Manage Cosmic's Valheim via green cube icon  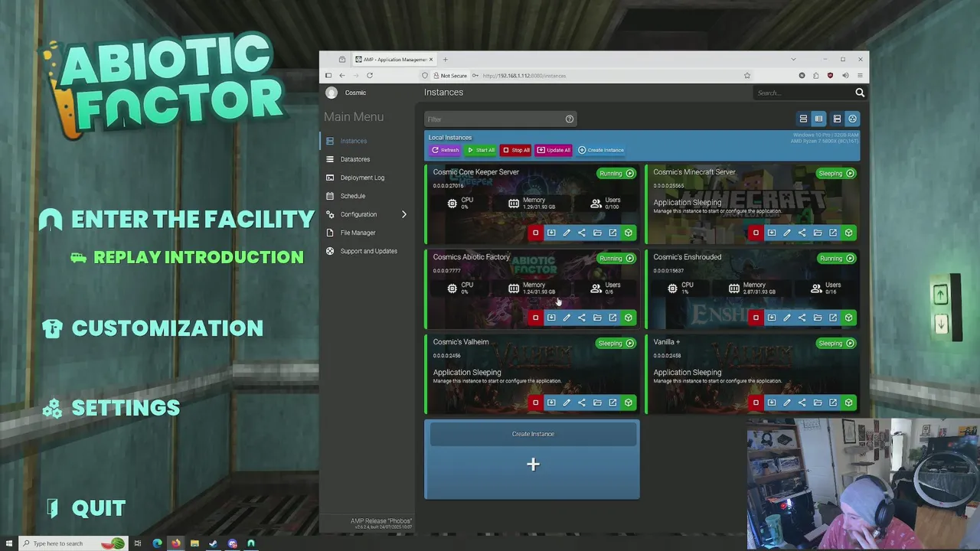(628, 403)
